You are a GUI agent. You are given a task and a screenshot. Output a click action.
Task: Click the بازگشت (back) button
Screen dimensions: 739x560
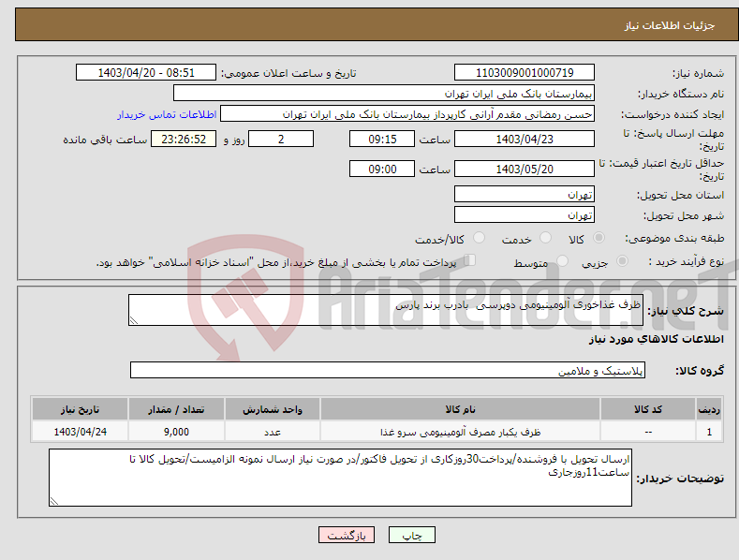(x=347, y=535)
